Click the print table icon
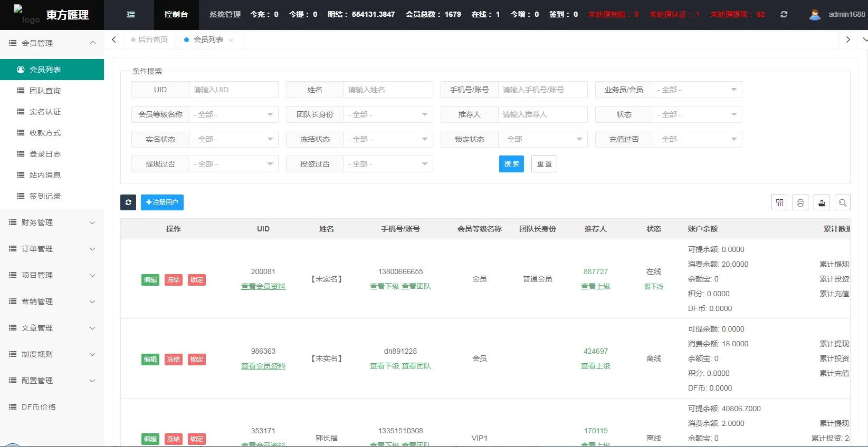The width and height of the screenshot is (868, 447). tap(800, 203)
